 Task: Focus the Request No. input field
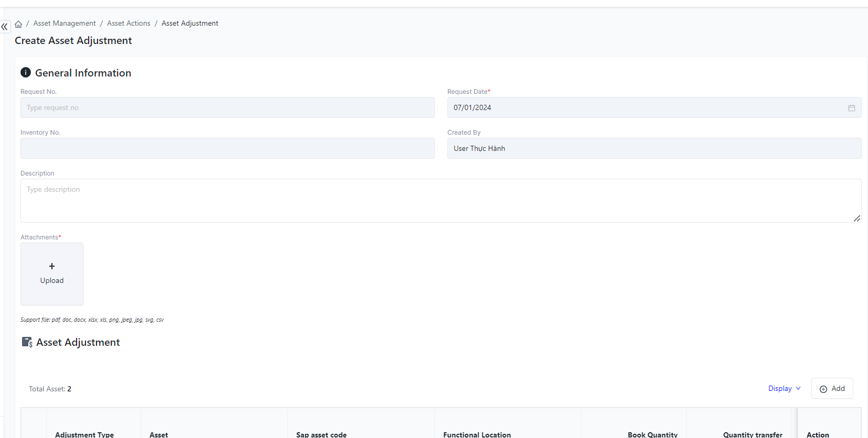click(x=227, y=107)
